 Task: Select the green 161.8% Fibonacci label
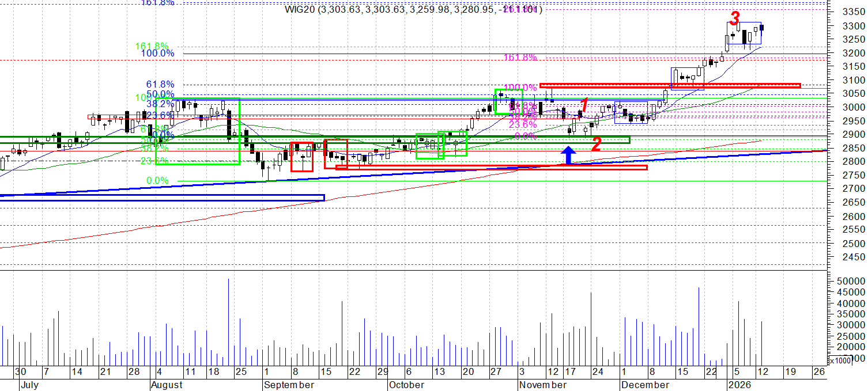(x=152, y=46)
